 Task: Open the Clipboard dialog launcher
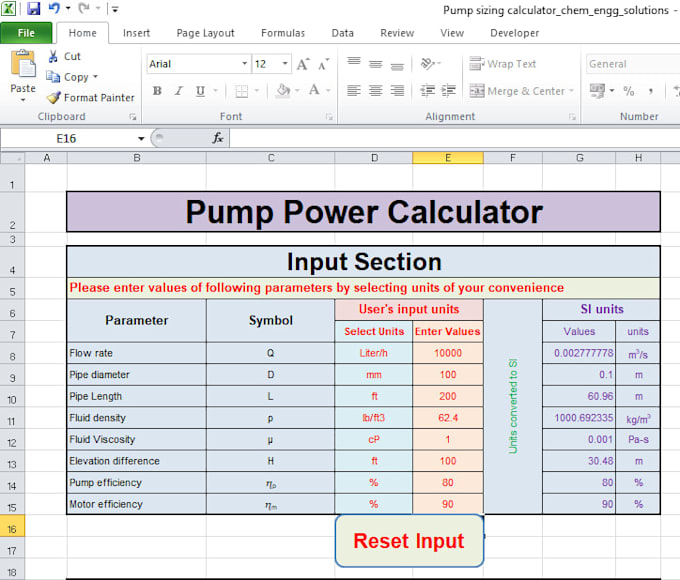tap(133, 117)
